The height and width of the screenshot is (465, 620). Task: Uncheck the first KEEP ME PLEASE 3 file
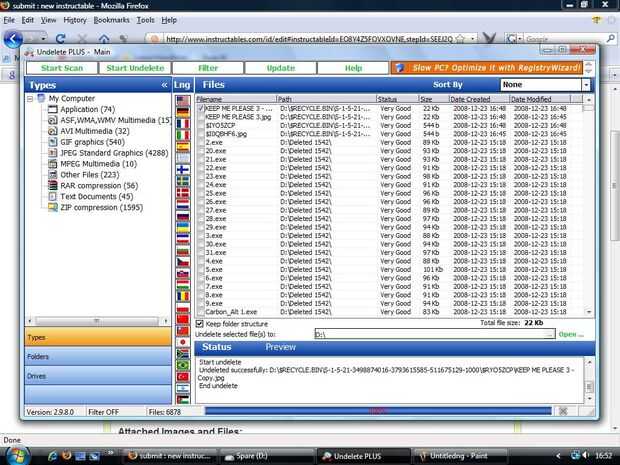tap(201, 108)
